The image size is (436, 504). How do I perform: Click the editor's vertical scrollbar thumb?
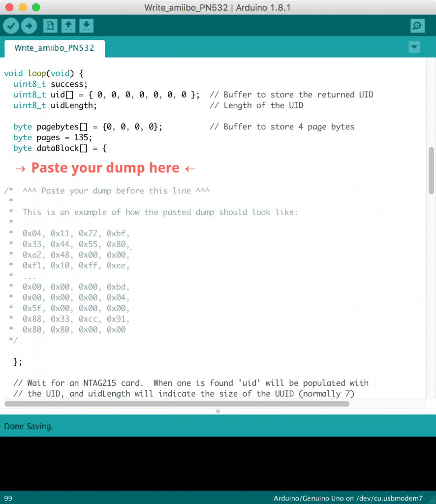point(431,170)
